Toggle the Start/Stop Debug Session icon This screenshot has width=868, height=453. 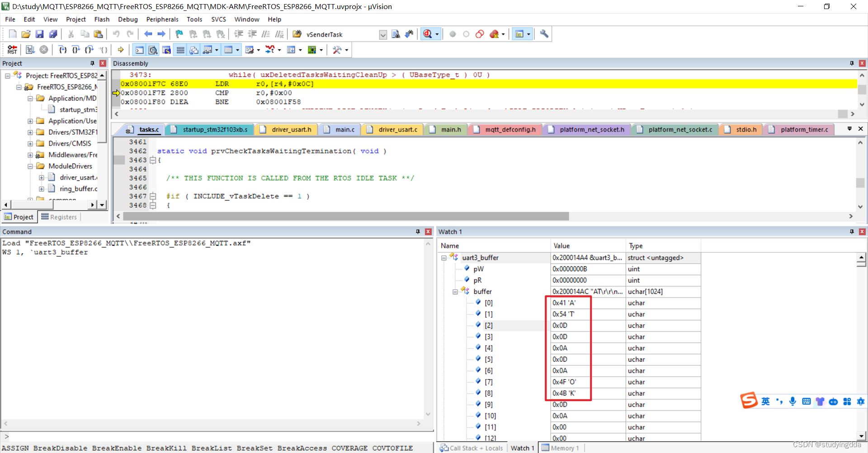(427, 34)
